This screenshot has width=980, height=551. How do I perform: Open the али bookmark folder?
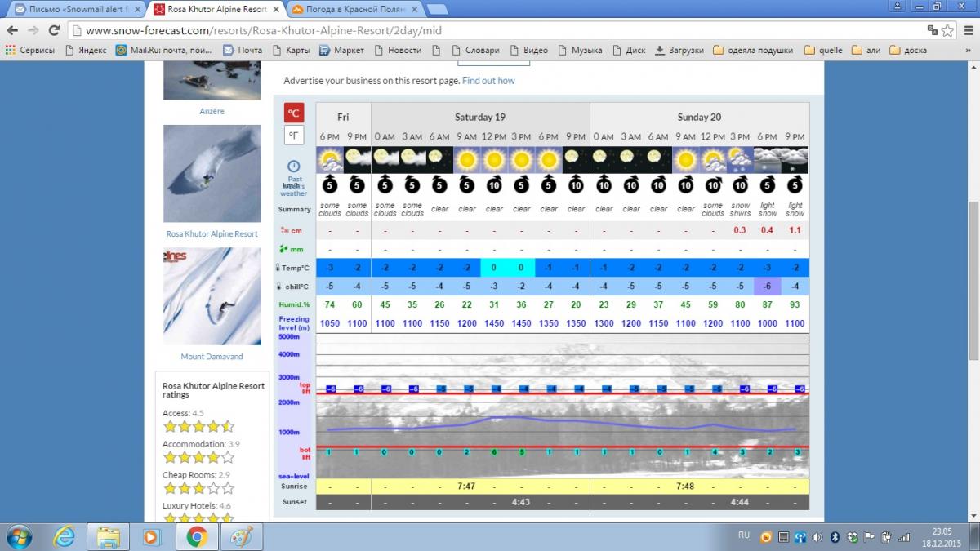pyautogui.click(x=866, y=50)
